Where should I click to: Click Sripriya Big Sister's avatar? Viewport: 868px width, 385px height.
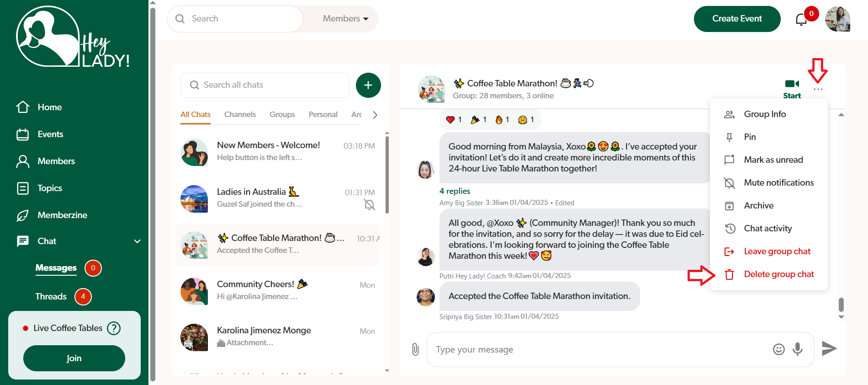click(426, 297)
